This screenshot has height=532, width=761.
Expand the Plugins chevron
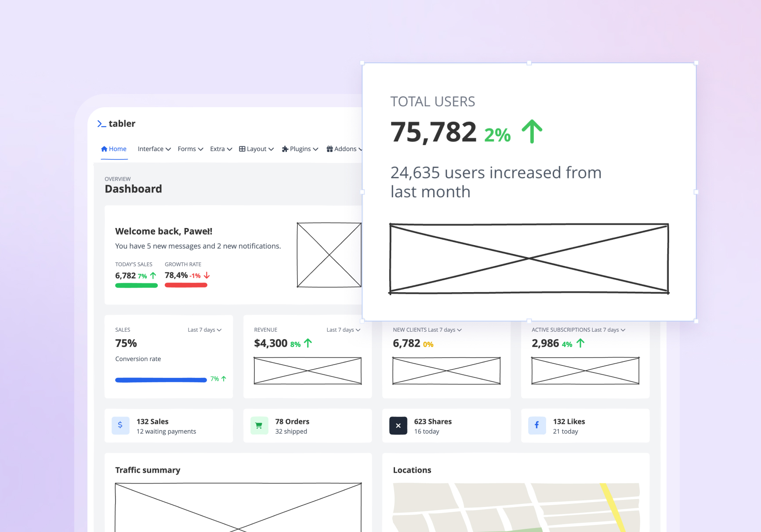pos(315,149)
